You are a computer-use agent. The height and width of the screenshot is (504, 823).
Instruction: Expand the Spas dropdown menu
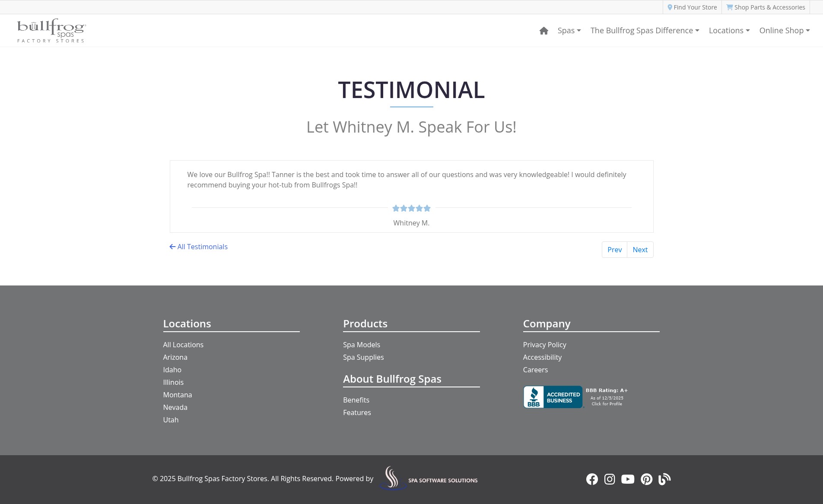[x=569, y=31]
